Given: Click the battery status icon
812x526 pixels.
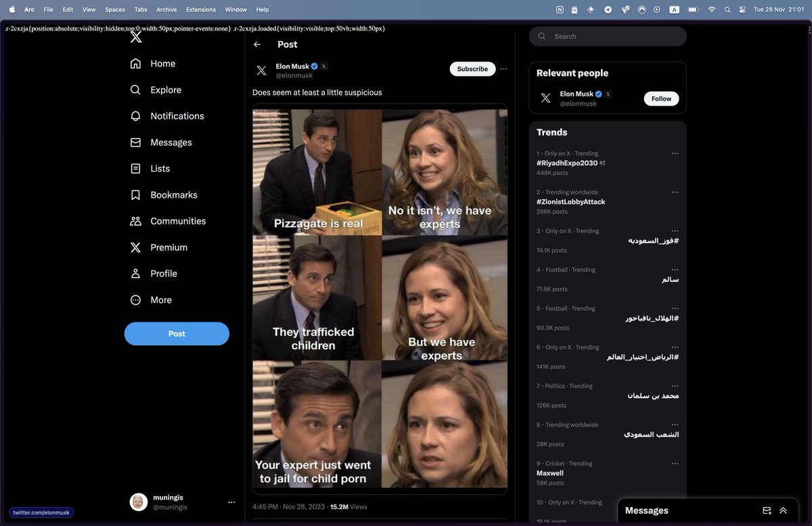Looking at the screenshot, I should [694, 9].
